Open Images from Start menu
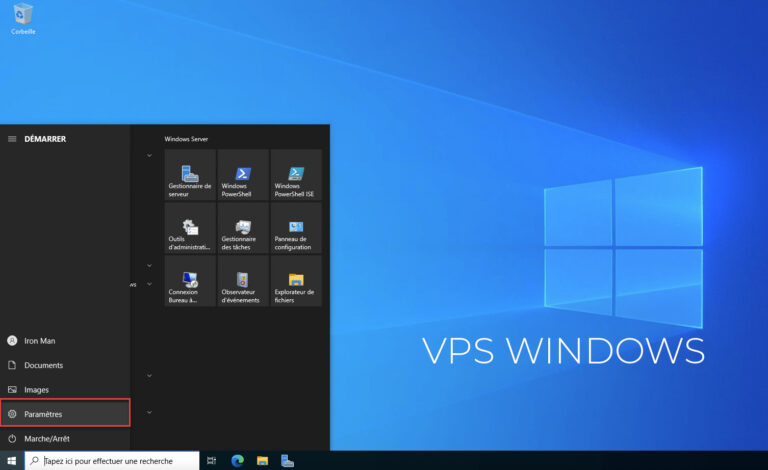 (65, 390)
